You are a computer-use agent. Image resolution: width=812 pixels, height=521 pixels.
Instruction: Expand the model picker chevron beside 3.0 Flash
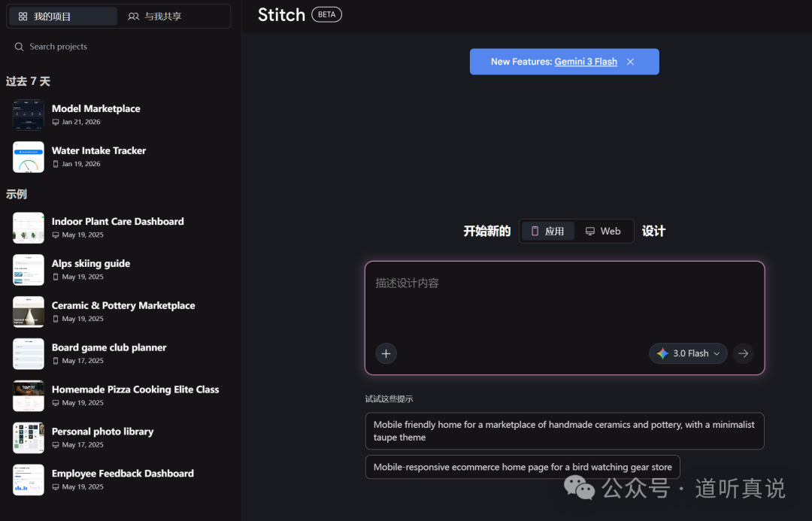[x=715, y=353]
